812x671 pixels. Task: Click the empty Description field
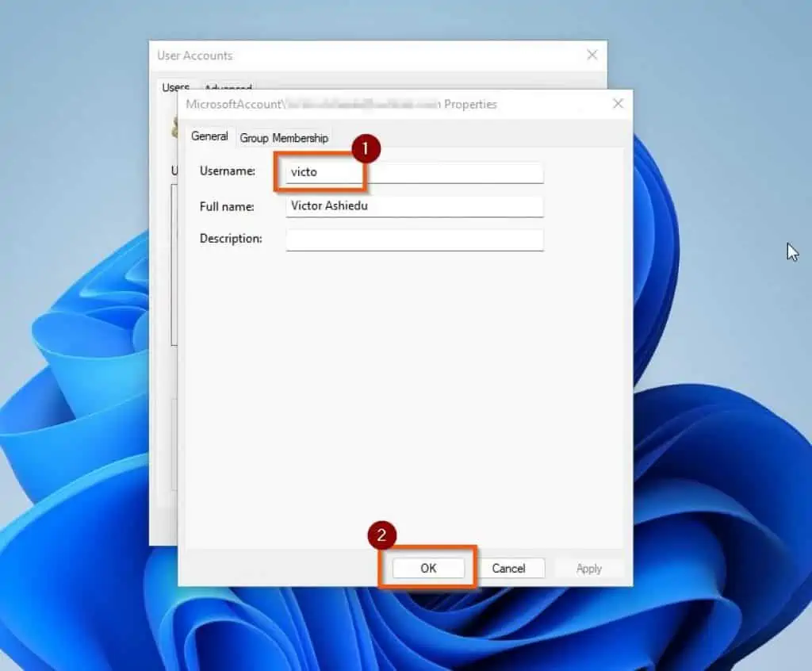coord(414,240)
